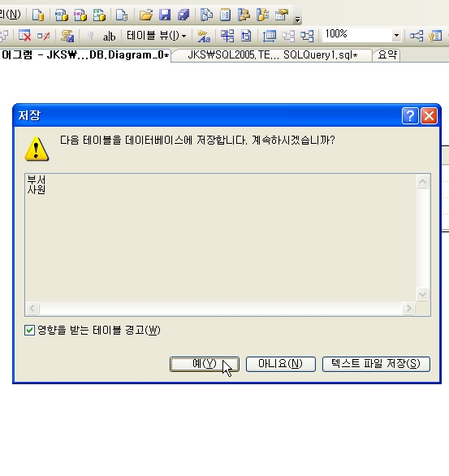
Task: Click the MDX query toolbar icon
Action: 62,15
